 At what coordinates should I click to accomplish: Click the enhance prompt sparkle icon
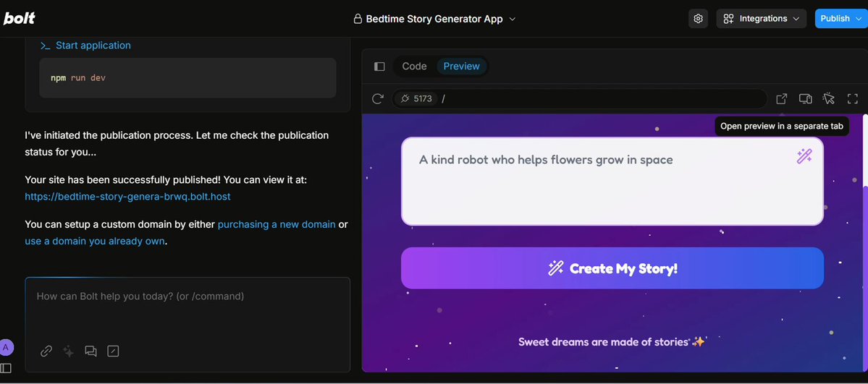pos(69,351)
